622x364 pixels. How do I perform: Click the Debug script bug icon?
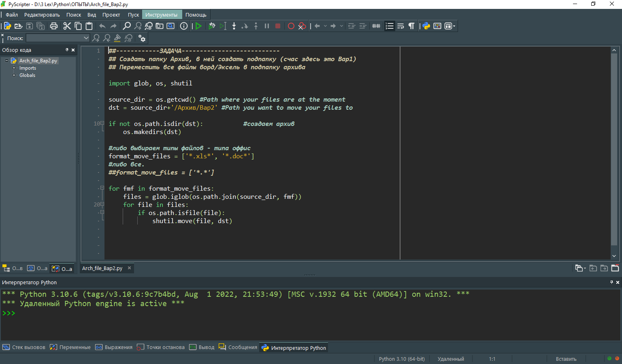click(x=212, y=26)
